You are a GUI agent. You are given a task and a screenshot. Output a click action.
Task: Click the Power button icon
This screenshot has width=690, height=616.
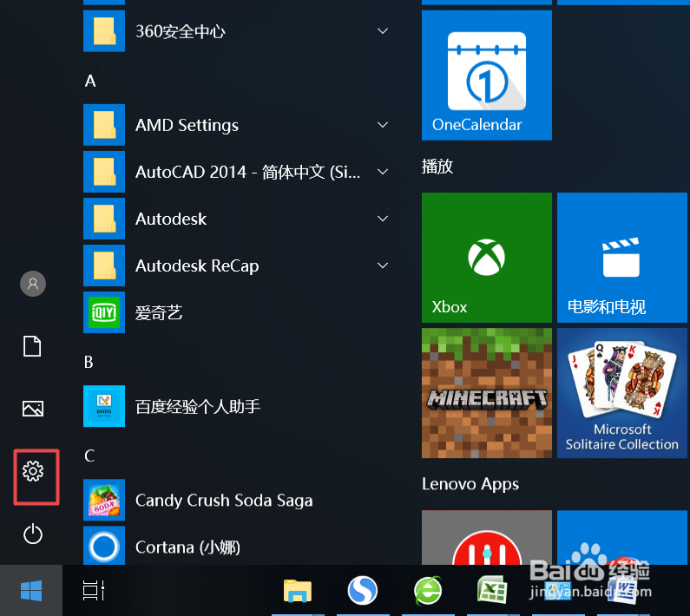[x=33, y=534]
